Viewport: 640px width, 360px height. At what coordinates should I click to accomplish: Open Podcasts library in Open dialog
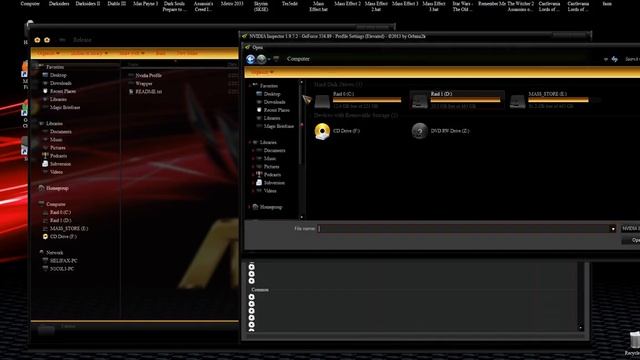pos(268,175)
